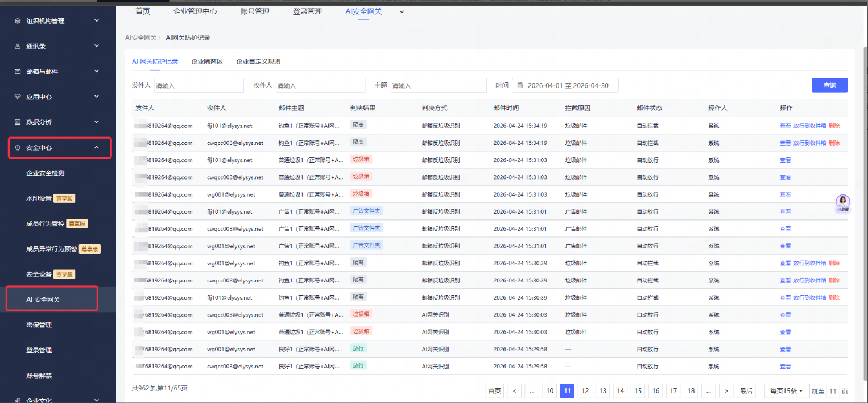This screenshot has width=868, height=403.
Task: Switch to the 登录管理 top tab
Action: 307,11
